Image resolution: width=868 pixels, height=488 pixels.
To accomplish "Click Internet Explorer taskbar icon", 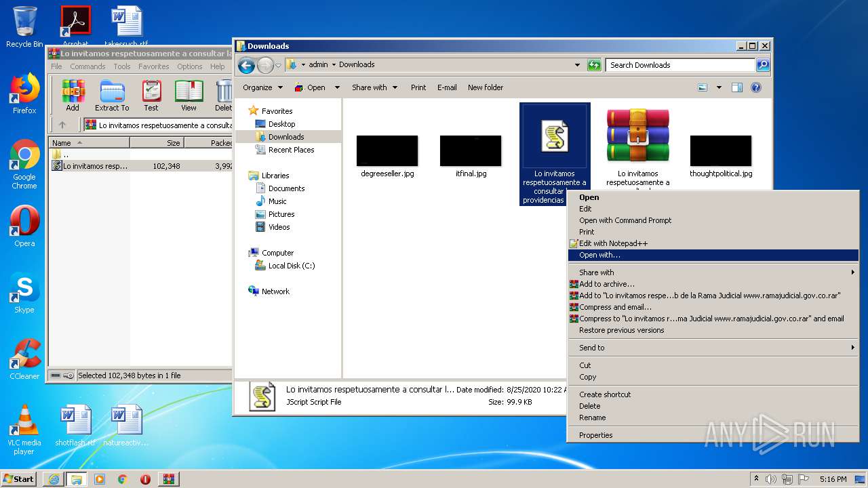I will pyautogui.click(x=54, y=479).
